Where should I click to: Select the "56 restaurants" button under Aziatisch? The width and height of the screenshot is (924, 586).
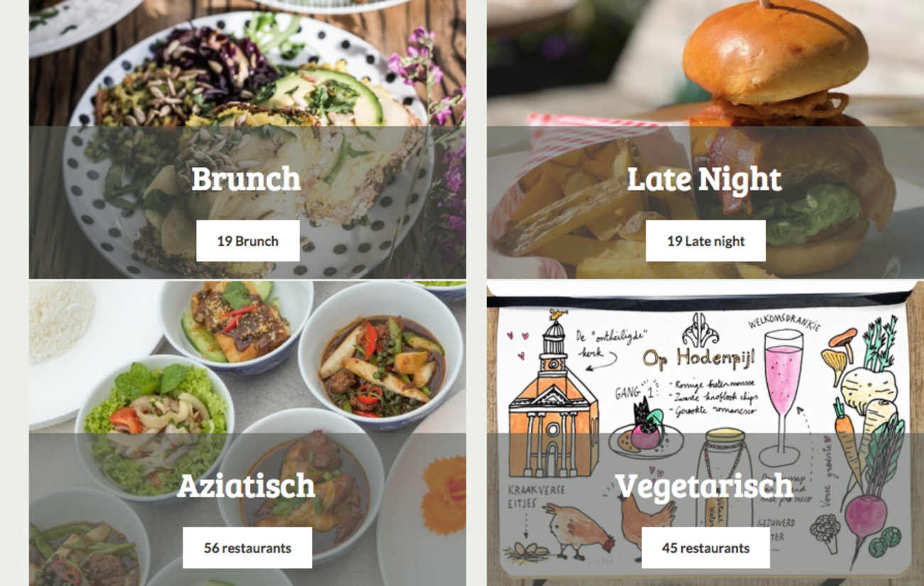(x=247, y=548)
